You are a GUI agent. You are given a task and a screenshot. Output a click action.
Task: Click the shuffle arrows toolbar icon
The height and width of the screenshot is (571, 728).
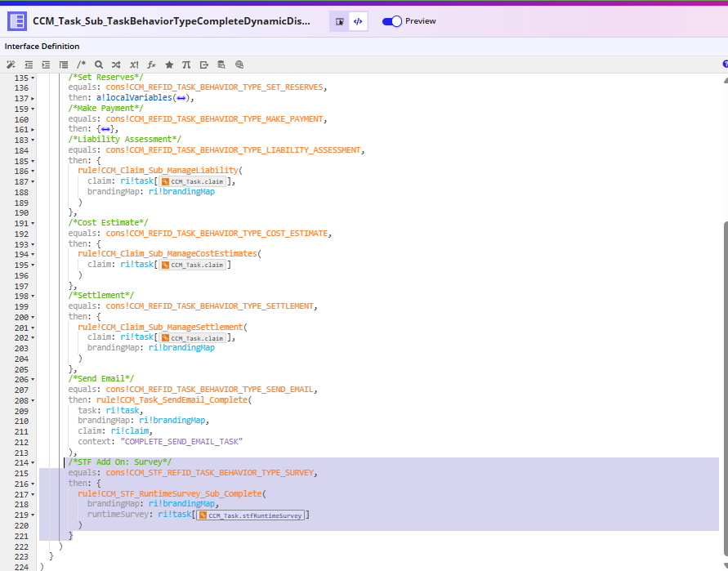(x=116, y=65)
